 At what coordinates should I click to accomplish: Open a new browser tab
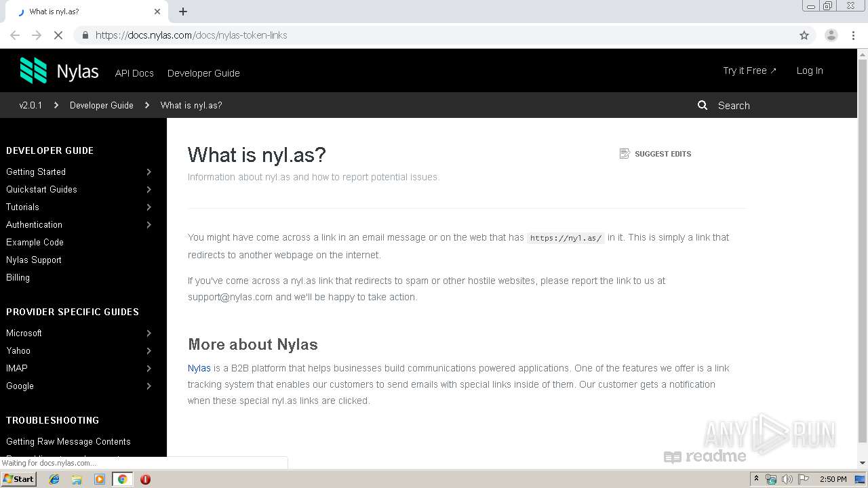pyautogui.click(x=183, y=12)
